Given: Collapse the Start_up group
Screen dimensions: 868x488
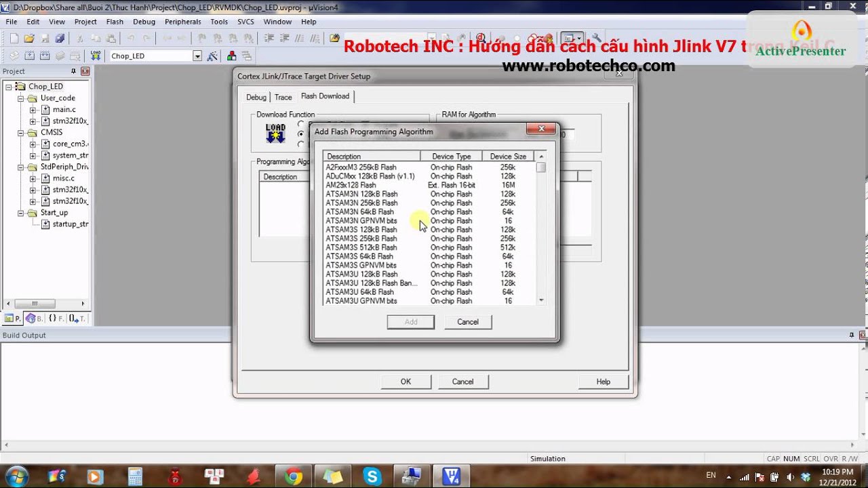Looking at the screenshot, I should coord(20,213).
